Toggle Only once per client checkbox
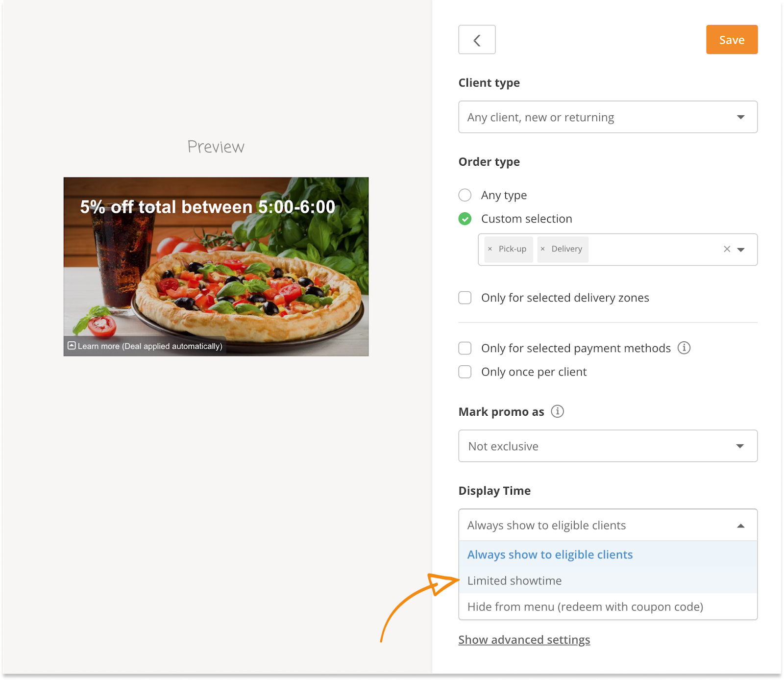This screenshot has height=680, width=784. (465, 372)
